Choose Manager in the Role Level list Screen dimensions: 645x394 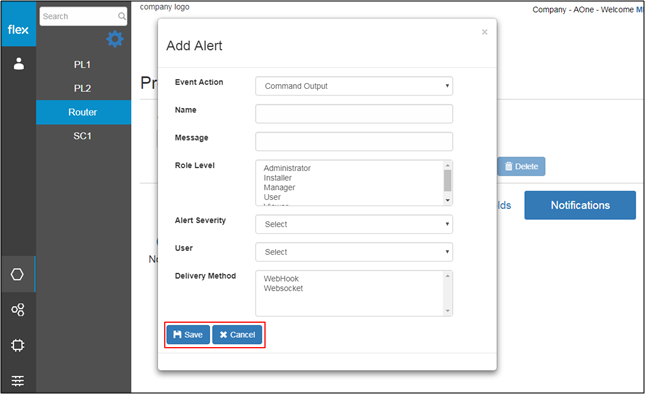279,187
